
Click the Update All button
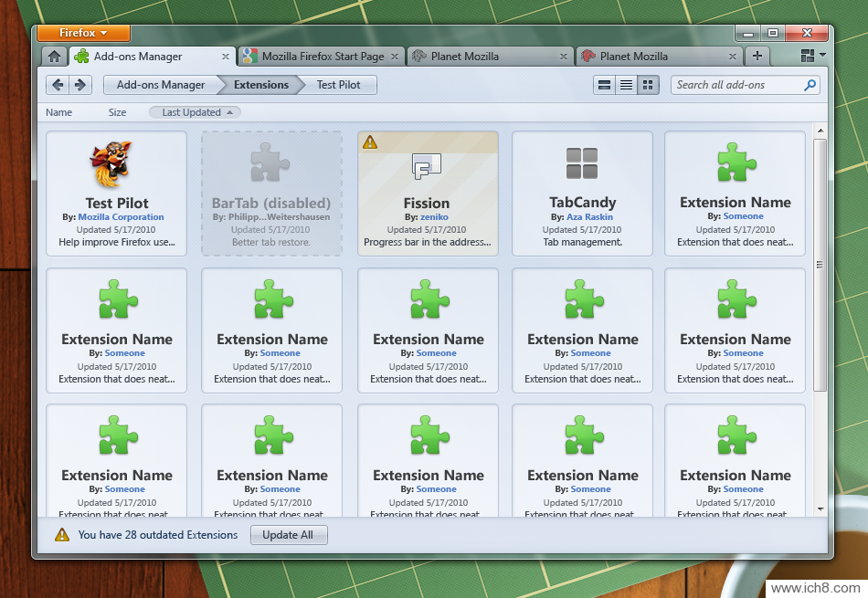[x=289, y=535]
